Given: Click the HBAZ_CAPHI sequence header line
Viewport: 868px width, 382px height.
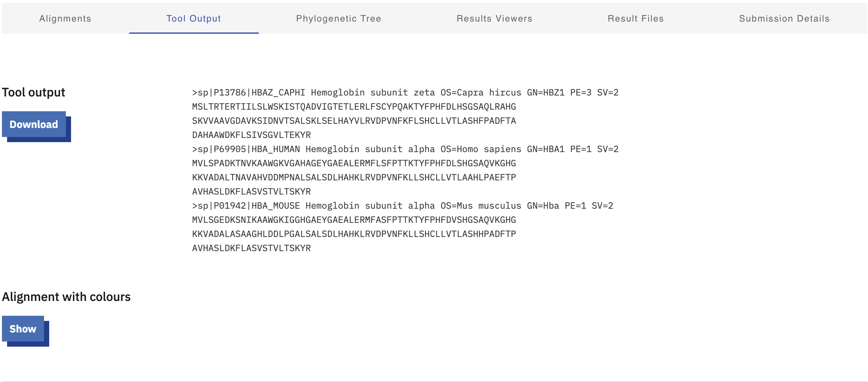Looking at the screenshot, I should point(405,92).
